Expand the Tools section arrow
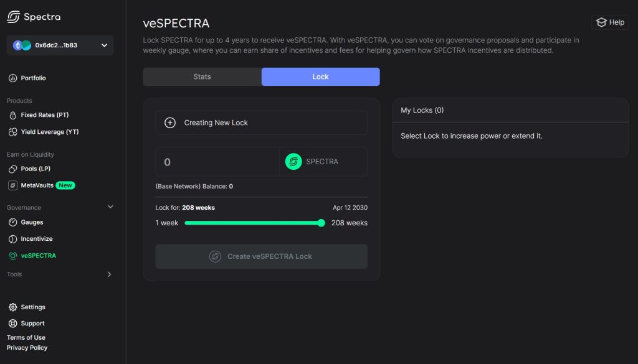This screenshot has width=638, height=364. (110, 274)
